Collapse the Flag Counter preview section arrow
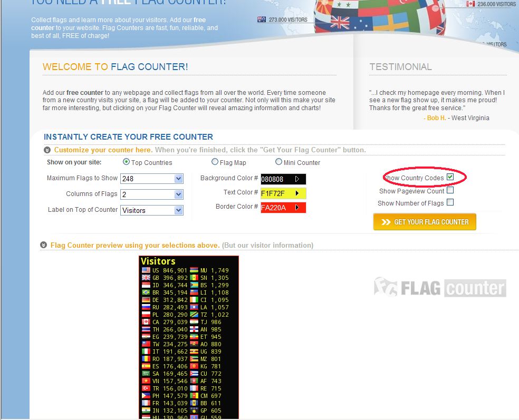Image resolution: width=519 pixels, height=420 pixels. (43, 245)
